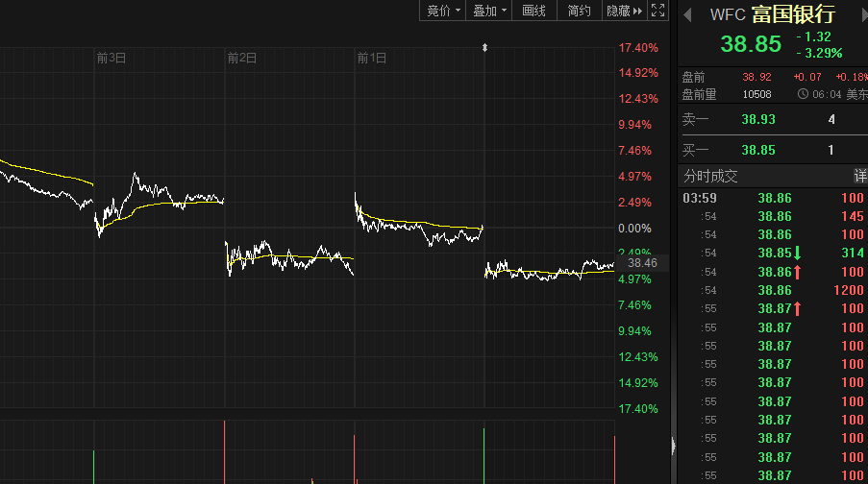868x484 pixels.
Task: Toggle the 隐藏 hide panel button
Action: (x=623, y=11)
